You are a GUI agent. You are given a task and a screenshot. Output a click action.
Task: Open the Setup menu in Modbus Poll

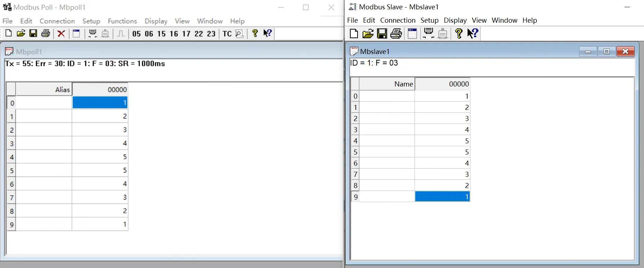point(91,21)
